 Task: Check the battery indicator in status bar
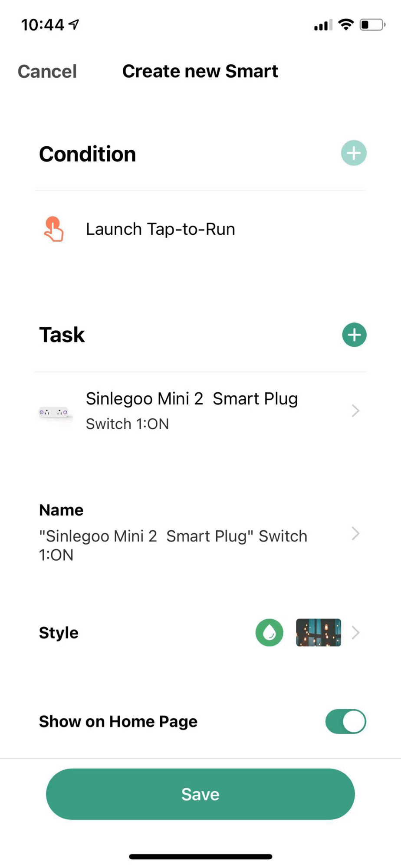372,25
